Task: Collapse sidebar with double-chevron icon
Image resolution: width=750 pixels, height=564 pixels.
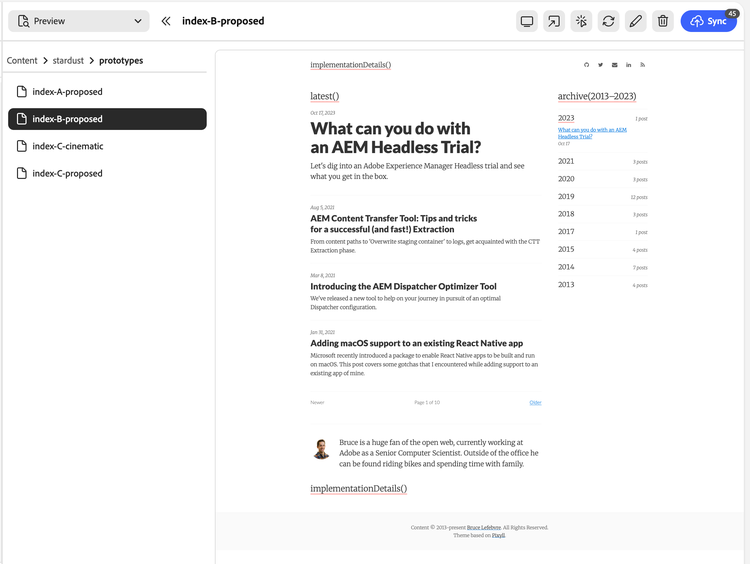Action: (x=166, y=21)
